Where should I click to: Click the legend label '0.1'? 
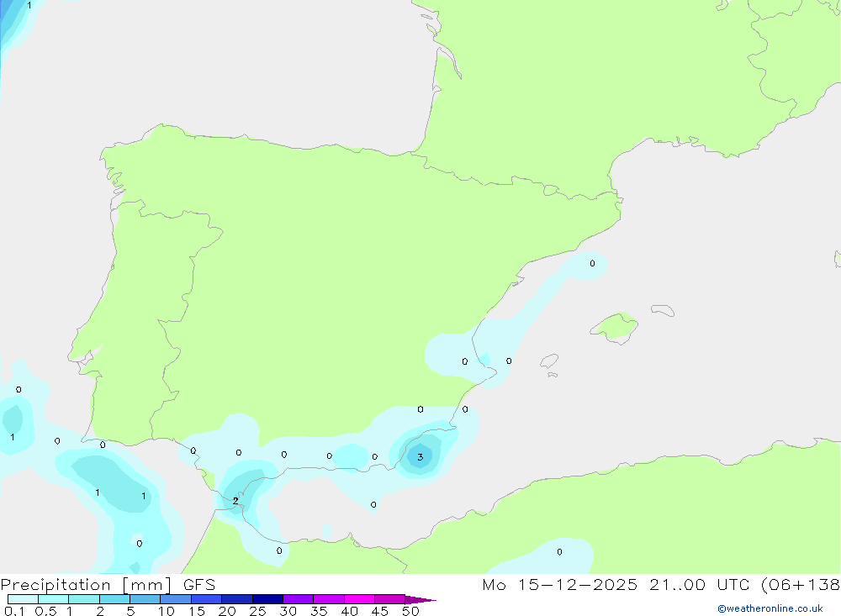(14, 611)
